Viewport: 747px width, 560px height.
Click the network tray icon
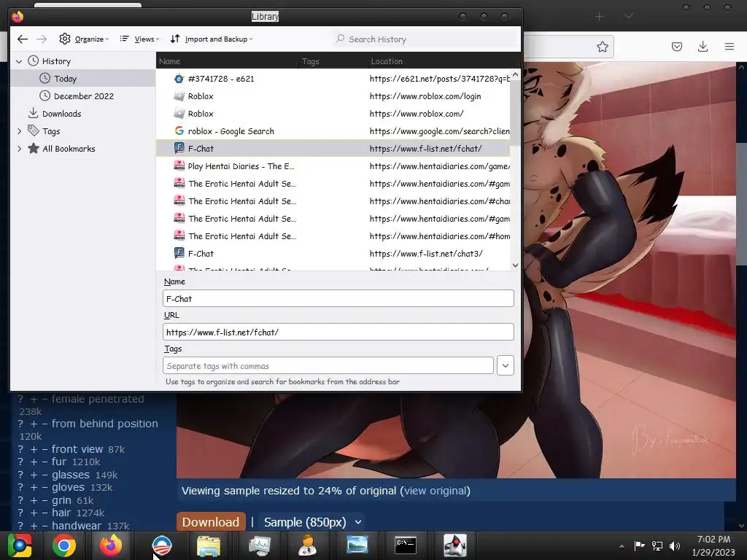657,545
